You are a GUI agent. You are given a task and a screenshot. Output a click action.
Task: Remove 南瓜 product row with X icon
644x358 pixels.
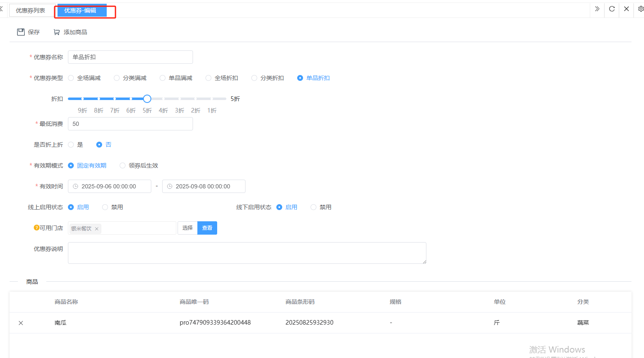[21, 323]
